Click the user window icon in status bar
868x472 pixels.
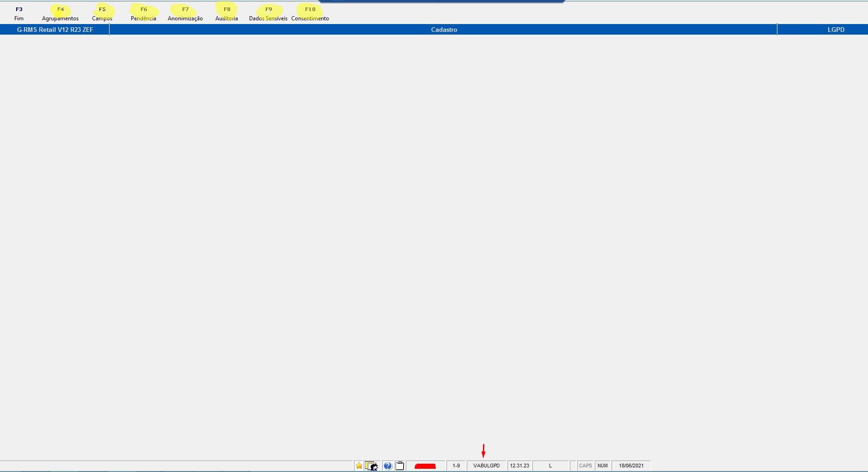[x=372, y=466]
